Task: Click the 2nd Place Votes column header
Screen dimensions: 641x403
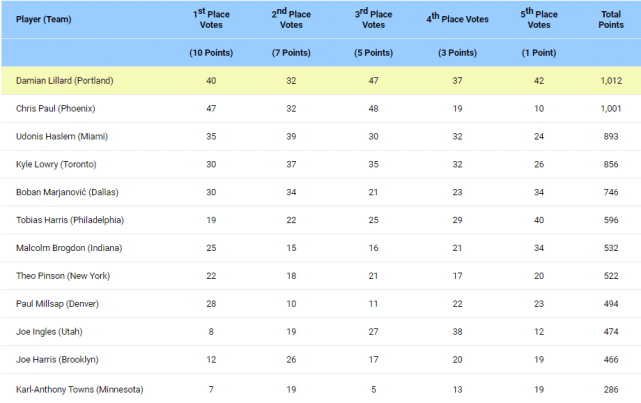Action: coord(290,19)
